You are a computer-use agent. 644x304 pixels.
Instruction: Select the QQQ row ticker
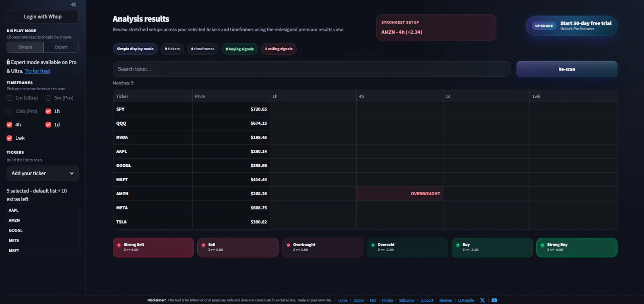121,123
